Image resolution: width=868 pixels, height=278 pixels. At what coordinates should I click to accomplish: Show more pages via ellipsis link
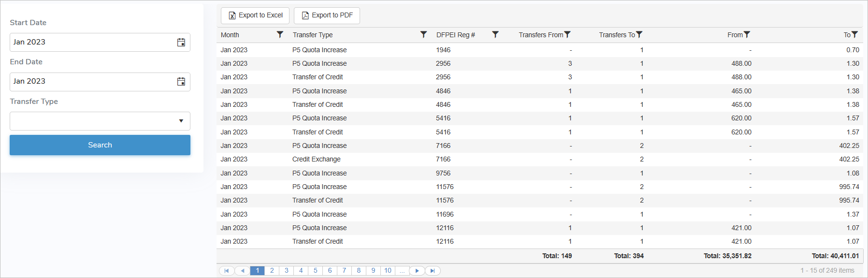point(402,271)
